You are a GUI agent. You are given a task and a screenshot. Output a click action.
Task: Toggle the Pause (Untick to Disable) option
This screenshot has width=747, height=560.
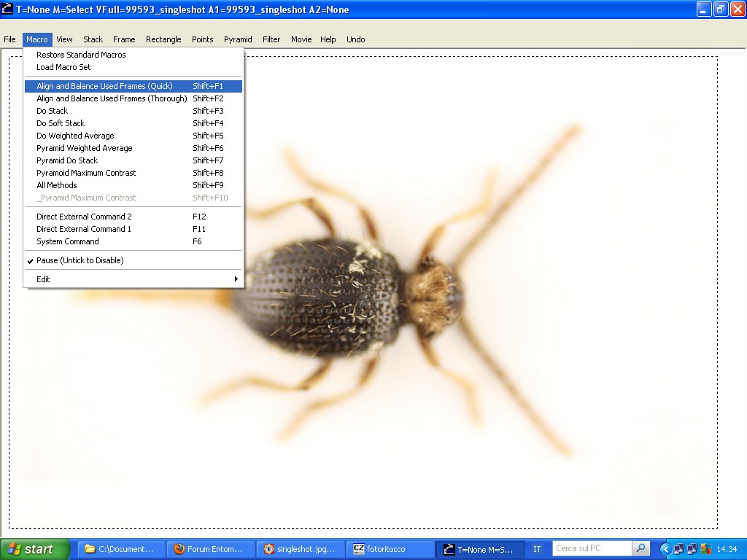(80, 260)
